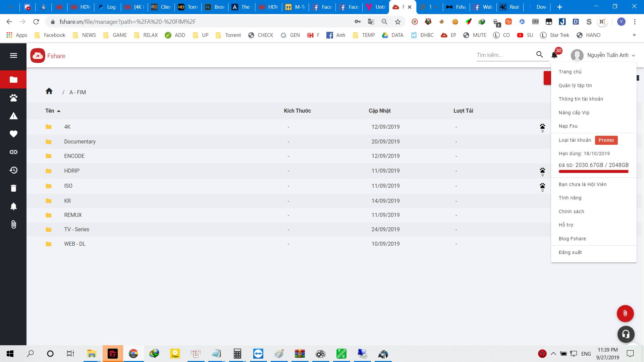Open the hamburger menu in the Fshare sidebar
The height and width of the screenshot is (362, 644).
[13, 55]
